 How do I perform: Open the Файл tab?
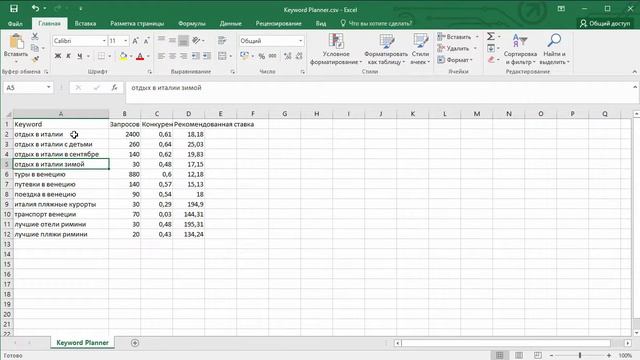(x=16, y=24)
